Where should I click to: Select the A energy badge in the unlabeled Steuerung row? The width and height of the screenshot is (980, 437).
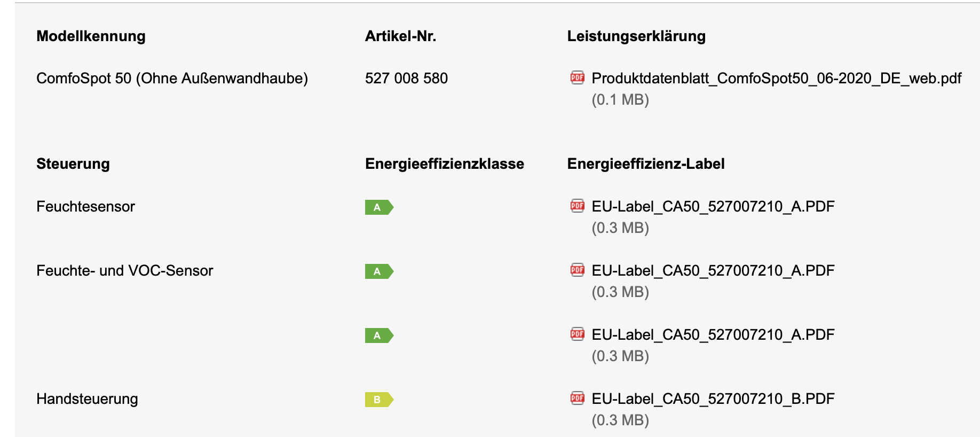click(x=379, y=335)
